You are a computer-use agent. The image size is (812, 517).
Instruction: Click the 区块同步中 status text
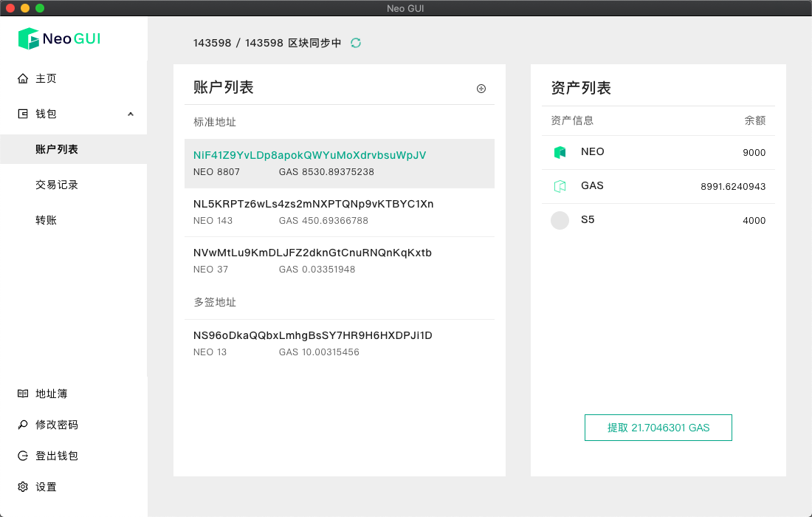pos(315,43)
